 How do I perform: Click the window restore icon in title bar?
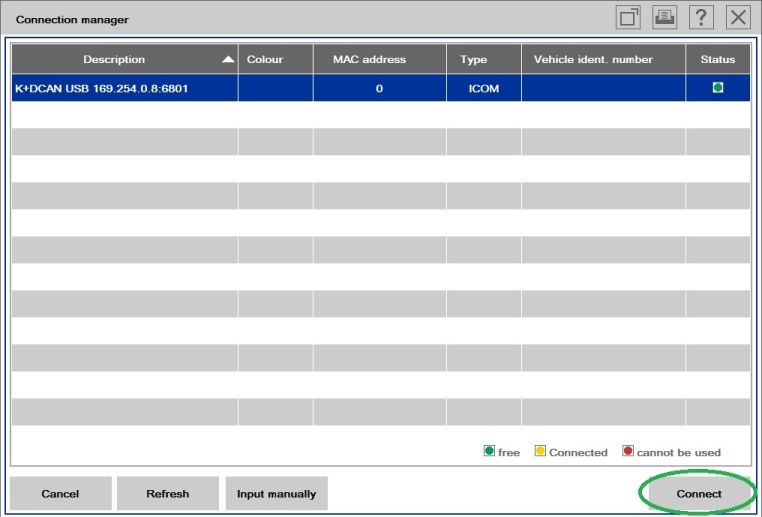[629, 17]
